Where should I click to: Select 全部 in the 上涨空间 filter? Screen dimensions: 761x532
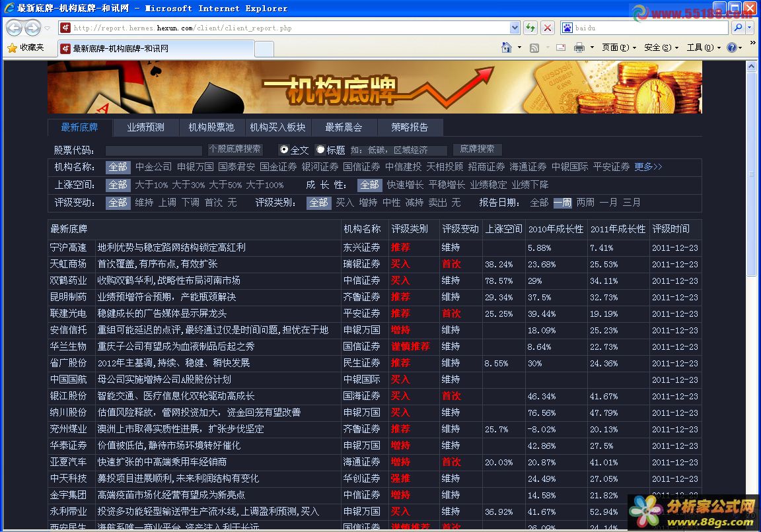click(118, 185)
